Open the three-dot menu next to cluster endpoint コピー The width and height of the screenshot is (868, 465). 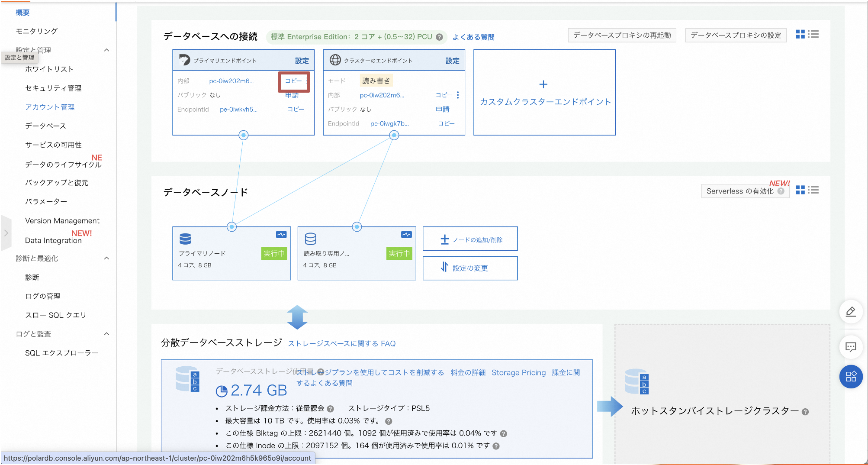click(457, 94)
